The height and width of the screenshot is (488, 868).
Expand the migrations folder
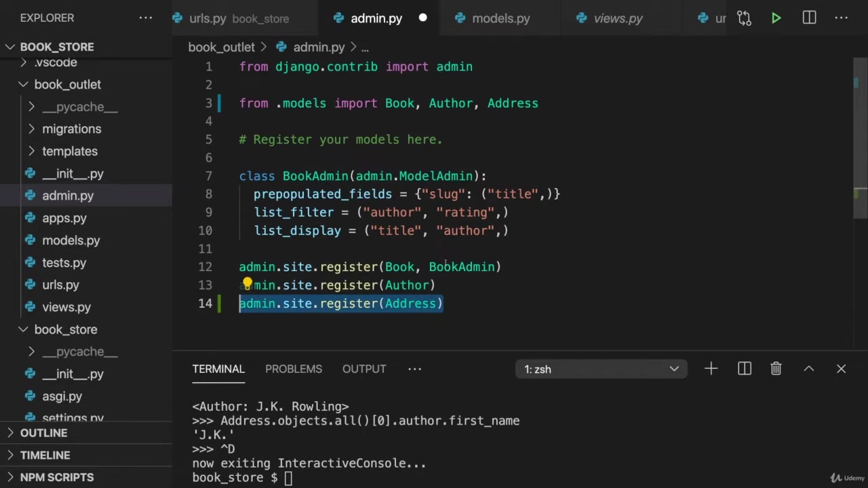(71, 129)
